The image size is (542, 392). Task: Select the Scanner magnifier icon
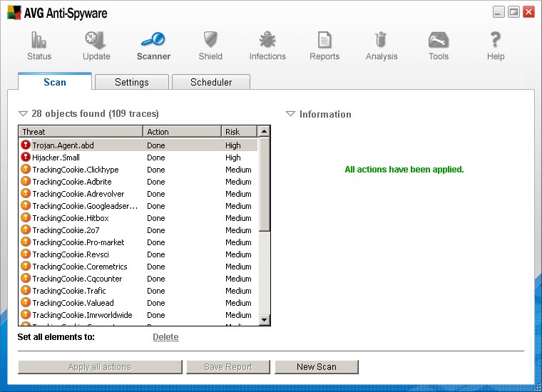tap(153, 39)
